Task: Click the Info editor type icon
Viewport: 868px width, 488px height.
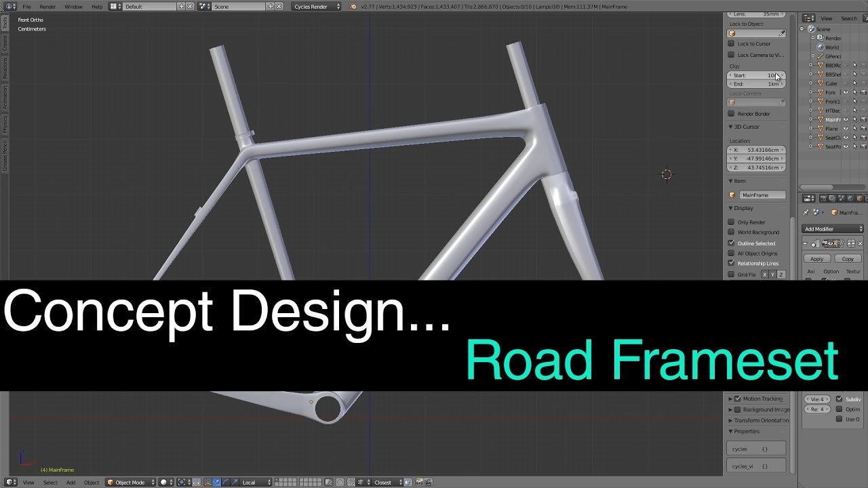Action: click(x=10, y=6)
